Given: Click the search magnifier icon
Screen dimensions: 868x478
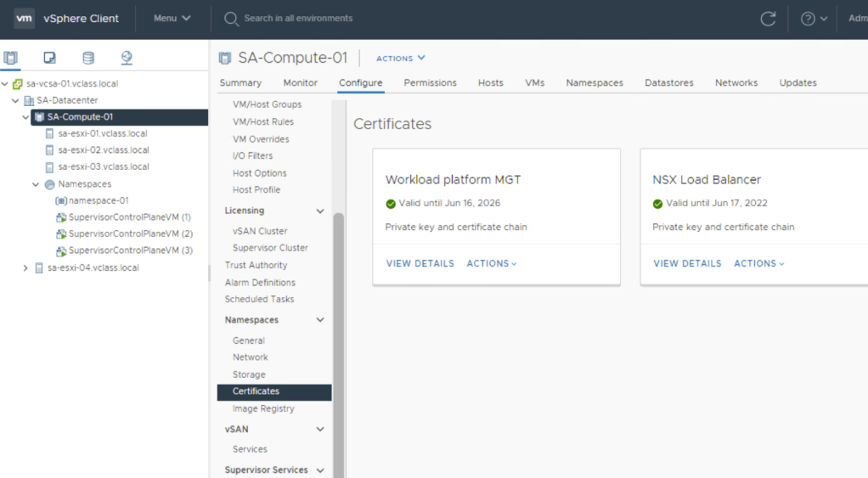Looking at the screenshot, I should tap(231, 19).
